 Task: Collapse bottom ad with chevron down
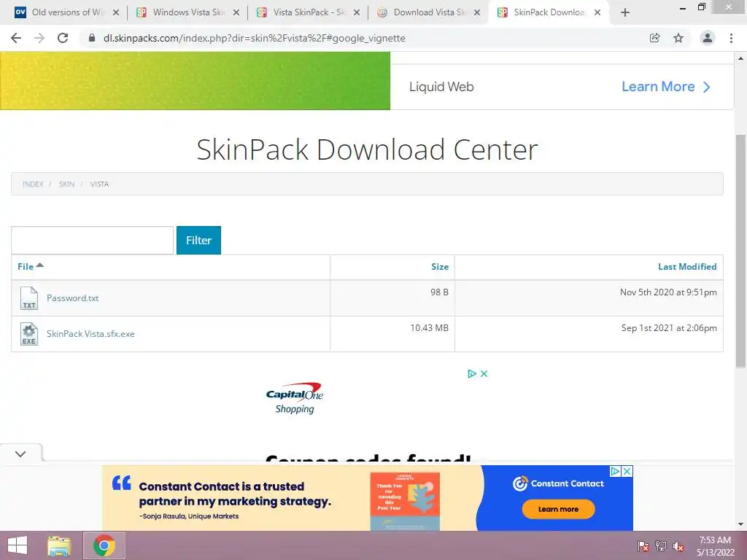click(x=20, y=454)
